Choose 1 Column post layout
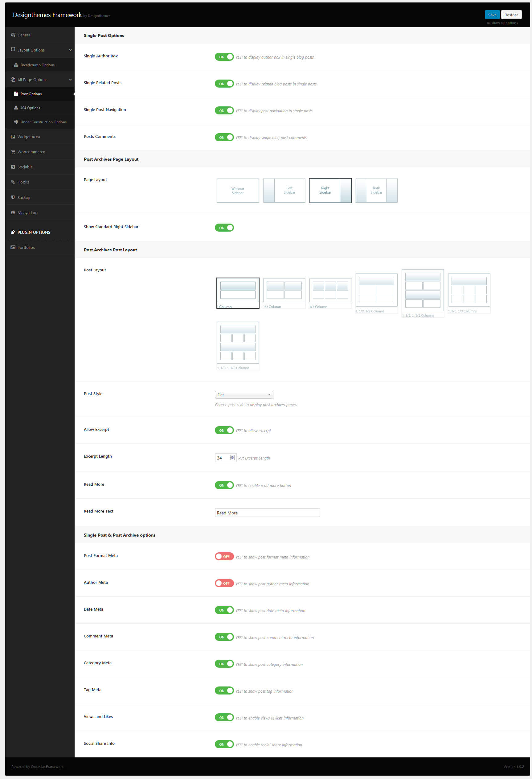 [238, 293]
